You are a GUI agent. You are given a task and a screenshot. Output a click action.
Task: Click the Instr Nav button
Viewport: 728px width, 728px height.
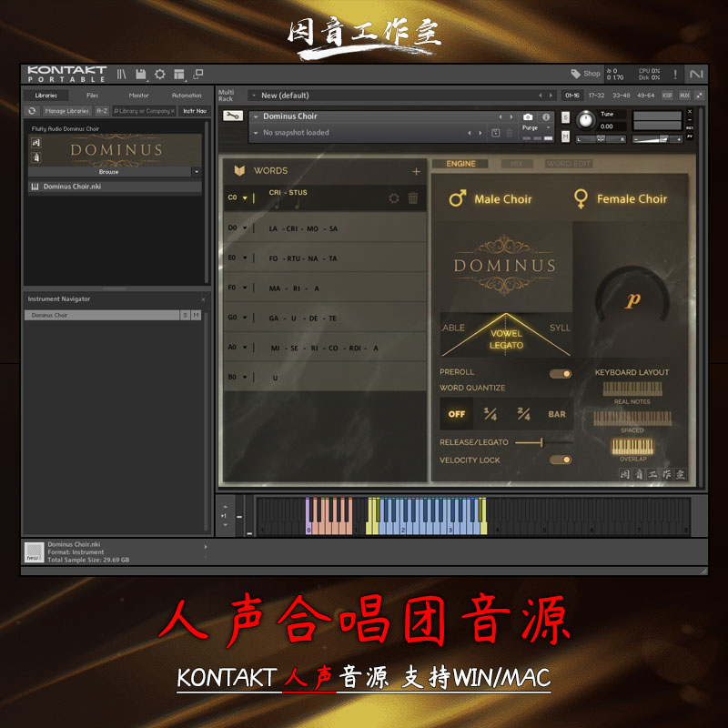click(195, 111)
